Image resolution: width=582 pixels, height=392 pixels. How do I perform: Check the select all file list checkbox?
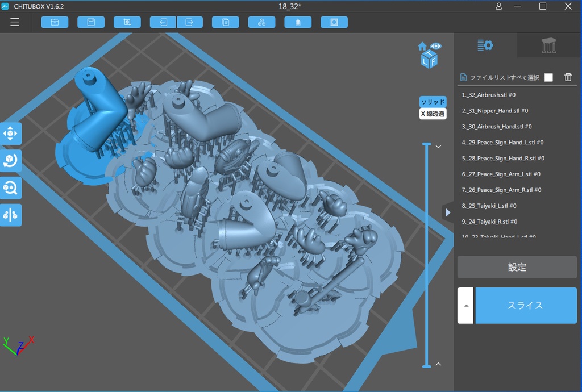point(548,77)
